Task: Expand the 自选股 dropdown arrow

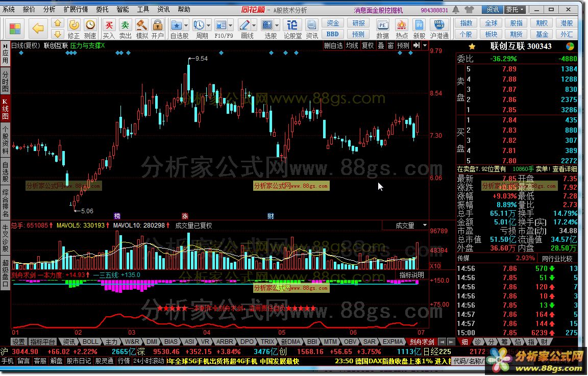Action: [186, 26]
